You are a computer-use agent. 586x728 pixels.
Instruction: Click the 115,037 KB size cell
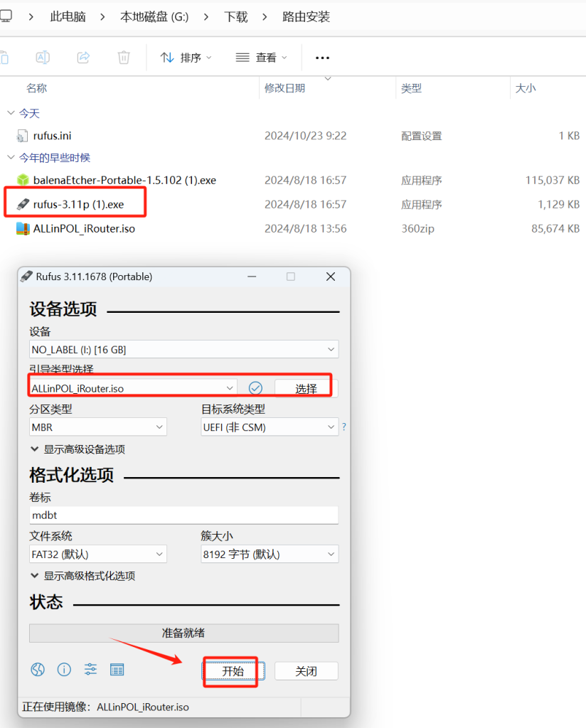coord(552,180)
